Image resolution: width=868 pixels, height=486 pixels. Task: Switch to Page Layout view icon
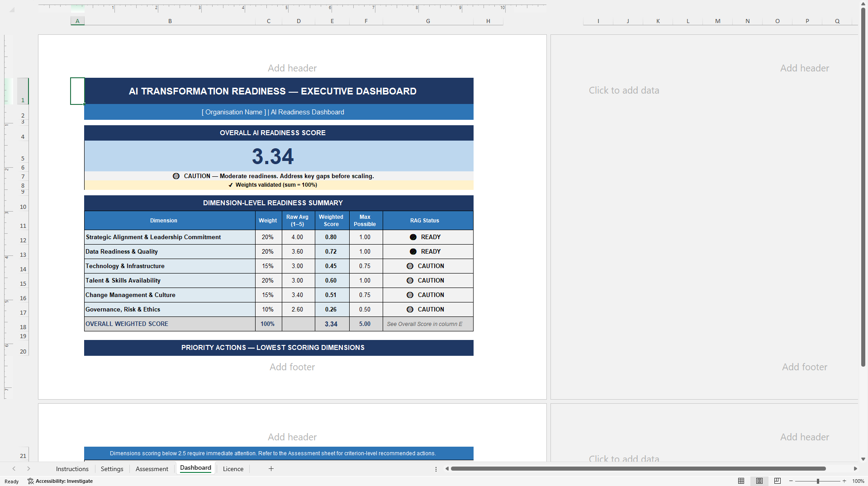point(759,481)
